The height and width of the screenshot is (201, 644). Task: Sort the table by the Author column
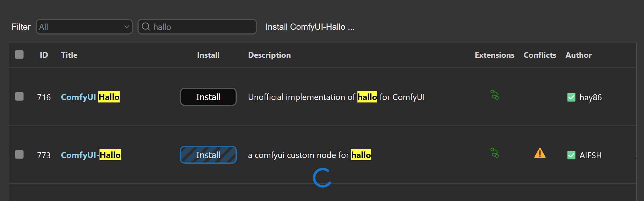point(578,55)
